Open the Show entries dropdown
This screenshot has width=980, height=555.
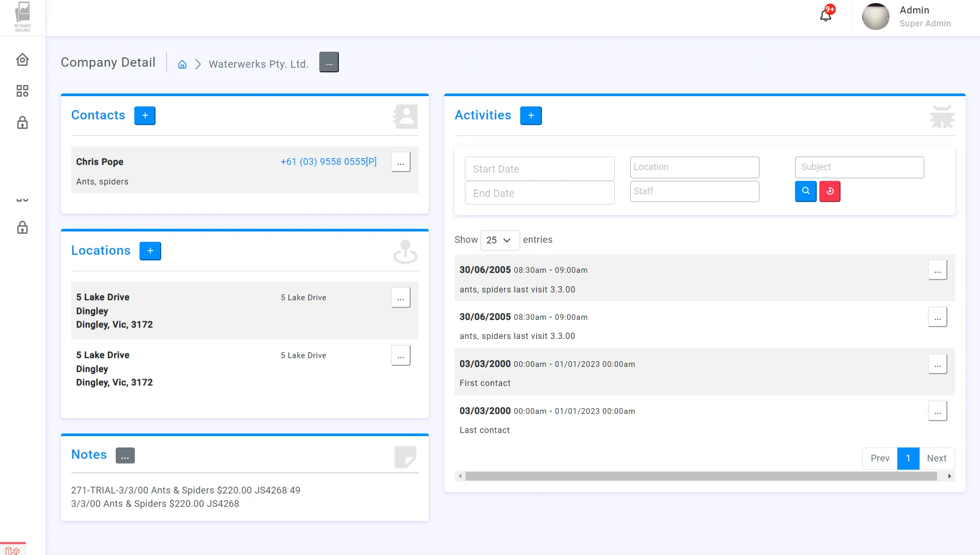(500, 240)
